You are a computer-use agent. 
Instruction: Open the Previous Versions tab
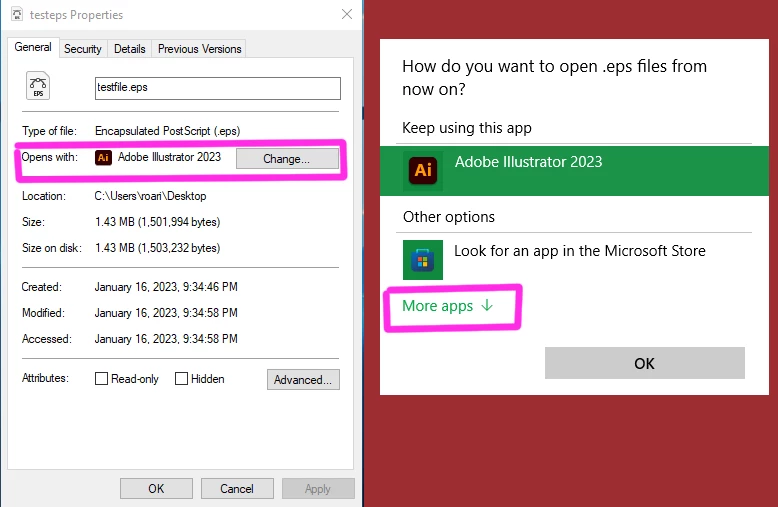(199, 49)
